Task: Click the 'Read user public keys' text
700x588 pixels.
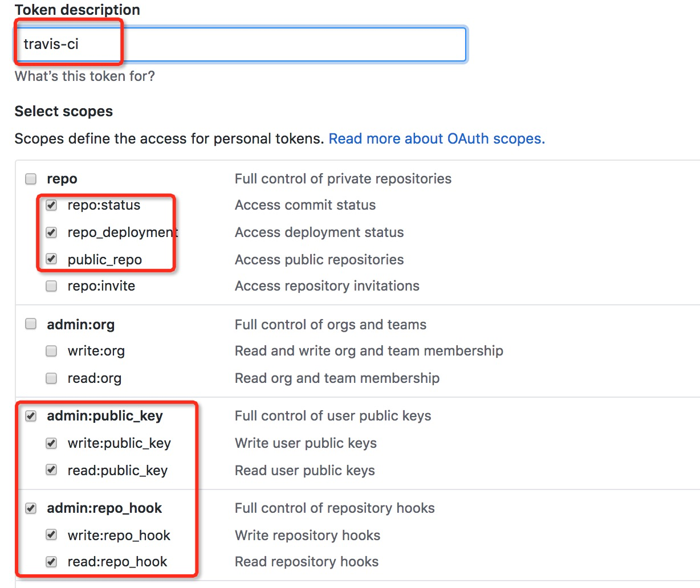Action: pos(305,471)
